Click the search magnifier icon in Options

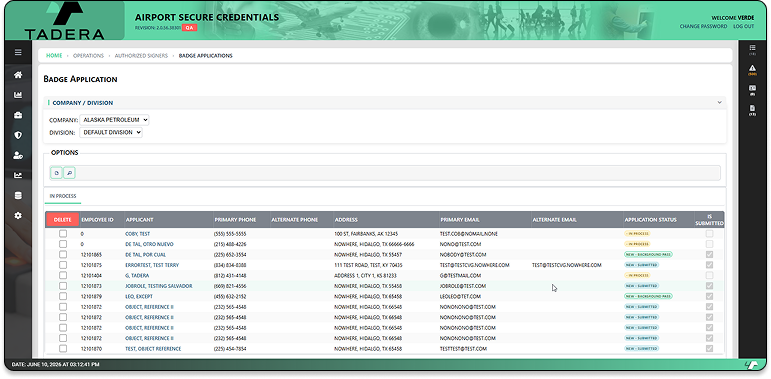point(69,173)
